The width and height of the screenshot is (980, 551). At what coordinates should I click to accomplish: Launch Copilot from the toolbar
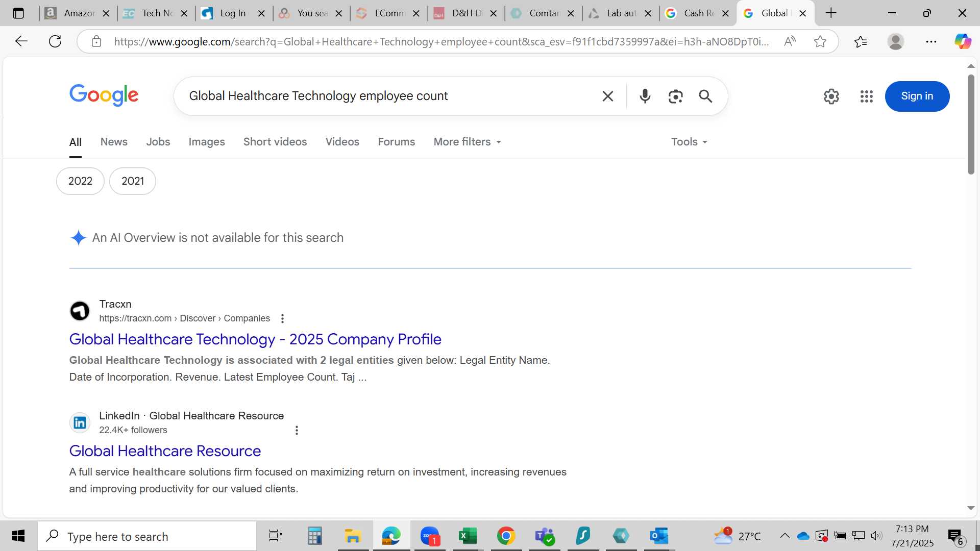tap(963, 41)
